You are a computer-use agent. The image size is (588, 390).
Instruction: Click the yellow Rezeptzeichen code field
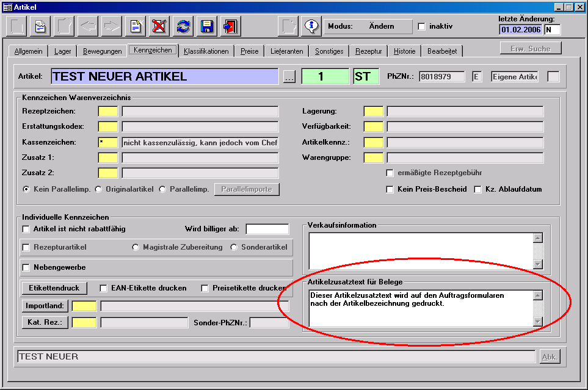(108, 111)
